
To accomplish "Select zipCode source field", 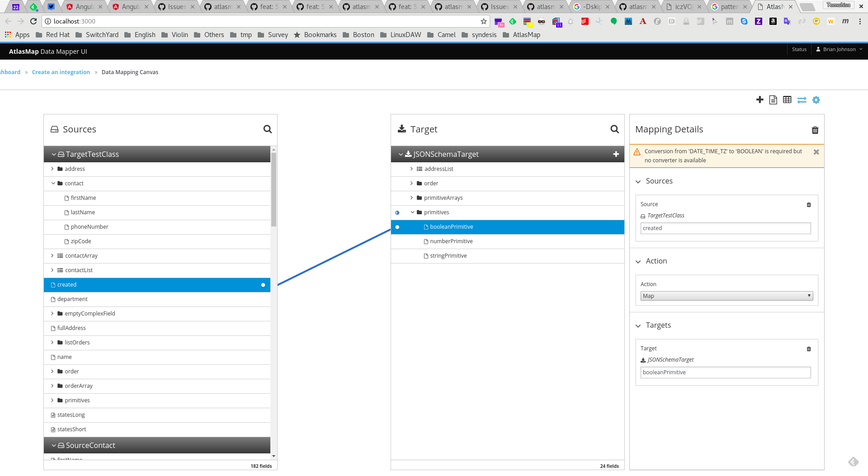I will [x=157, y=241].
